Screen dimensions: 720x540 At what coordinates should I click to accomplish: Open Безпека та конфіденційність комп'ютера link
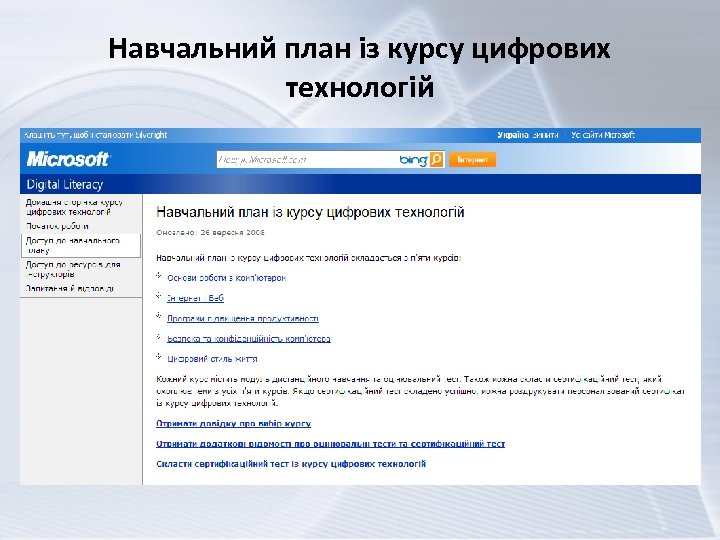248,338
